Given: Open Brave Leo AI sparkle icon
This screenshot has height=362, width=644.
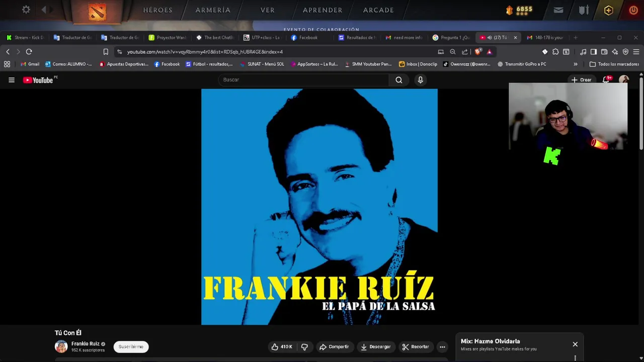Looking at the screenshot, I should 615,51.
